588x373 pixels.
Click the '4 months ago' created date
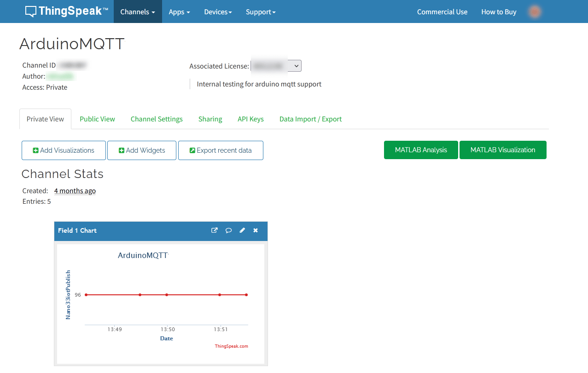click(75, 190)
